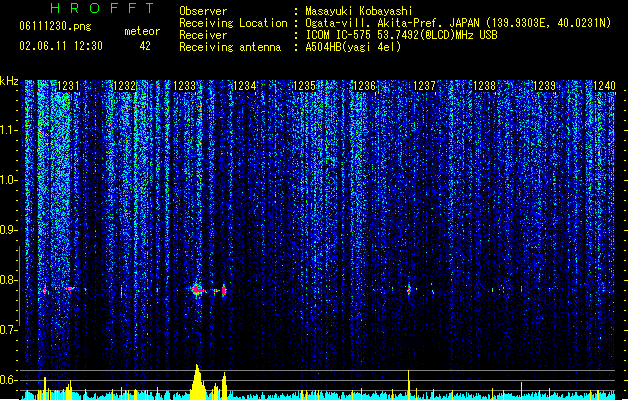The height and width of the screenshot is (400, 629).
Task: Click the large meteor echo after 1233
Action: (197, 290)
